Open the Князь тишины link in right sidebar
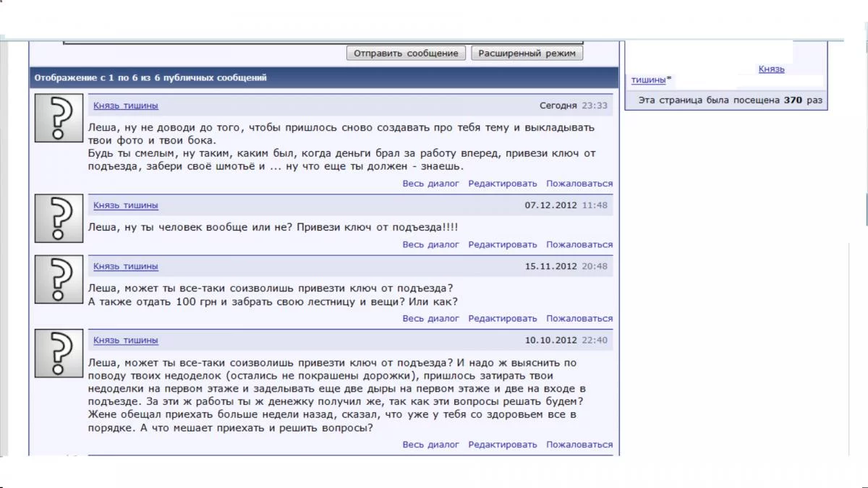This screenshot has height=488, width=868. click(x=772, y=69)
